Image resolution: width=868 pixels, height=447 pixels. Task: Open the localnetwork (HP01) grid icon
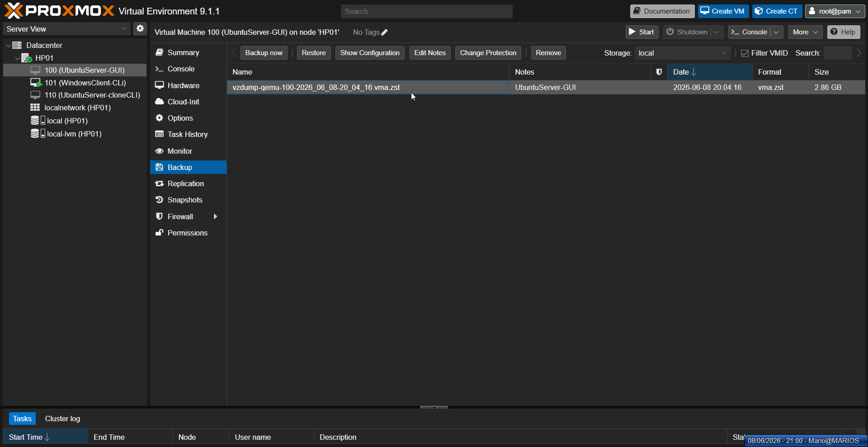coord(35,108)
